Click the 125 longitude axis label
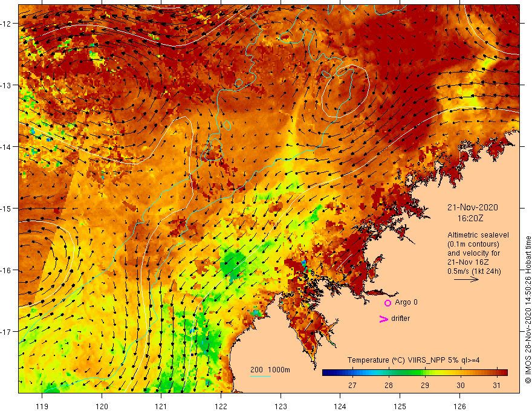This screenshot has width=532, height=411. point(400,406)
